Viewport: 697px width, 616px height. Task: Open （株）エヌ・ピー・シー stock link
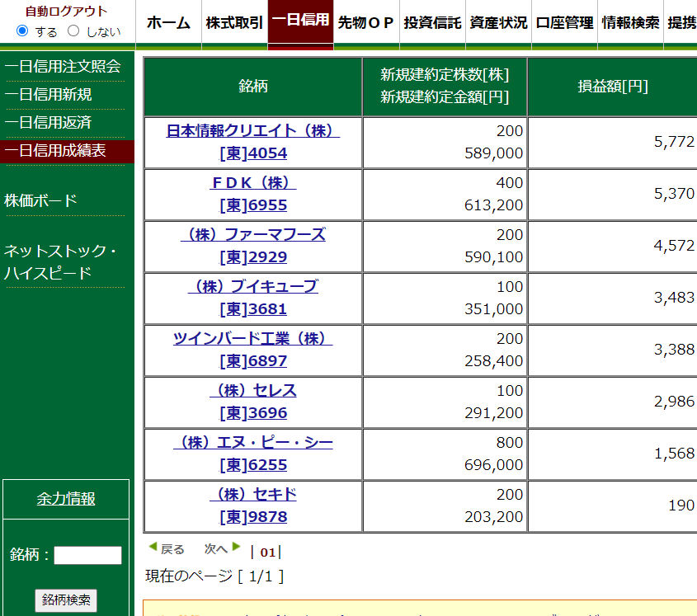coord(253,443)
